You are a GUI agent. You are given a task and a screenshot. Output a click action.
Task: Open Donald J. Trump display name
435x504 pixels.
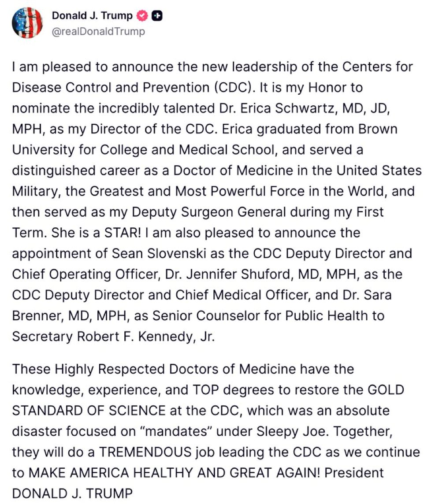(92, 15)
